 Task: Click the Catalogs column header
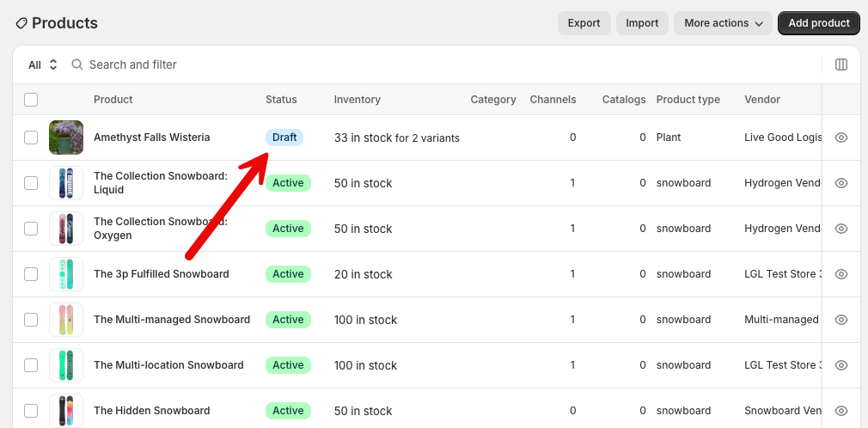tap(624, 100)
